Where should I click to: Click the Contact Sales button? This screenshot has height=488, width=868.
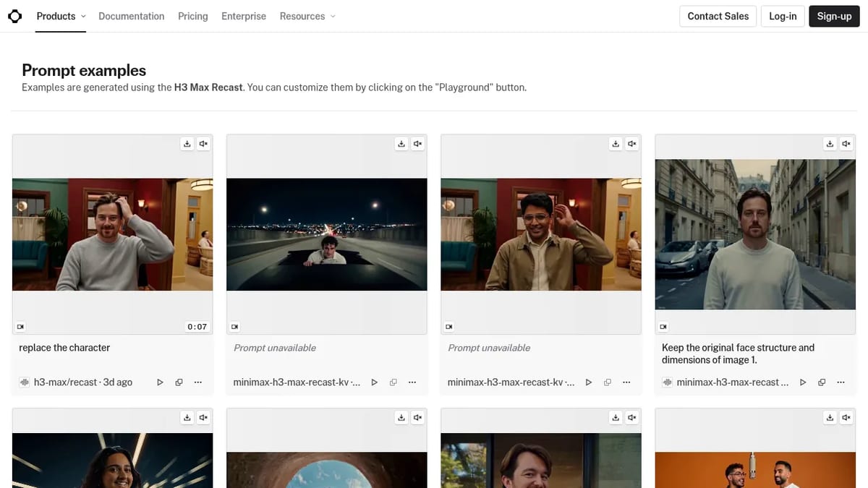pos(718,16)
